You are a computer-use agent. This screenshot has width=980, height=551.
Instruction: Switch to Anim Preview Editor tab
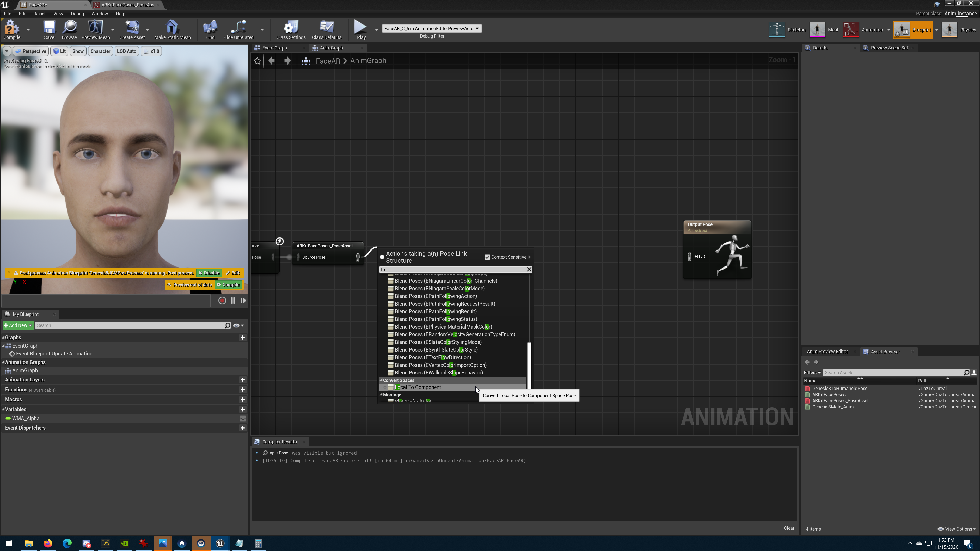(x=827, y=352)
